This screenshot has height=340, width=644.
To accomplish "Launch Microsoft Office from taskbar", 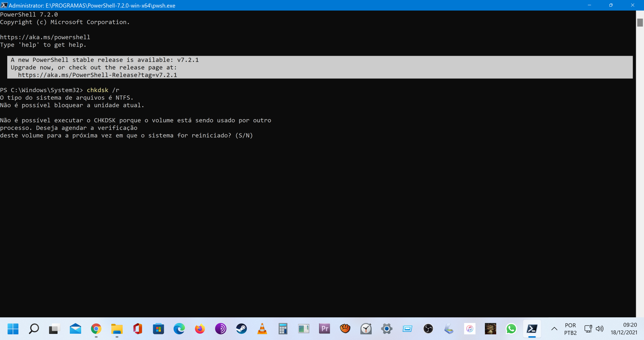I will tap(137, 329).
